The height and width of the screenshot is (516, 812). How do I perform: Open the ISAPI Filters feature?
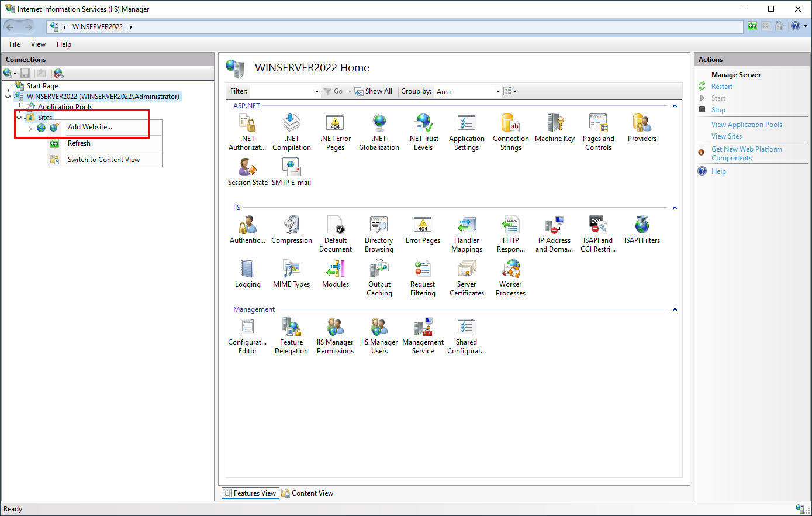(x=642, y=230)
